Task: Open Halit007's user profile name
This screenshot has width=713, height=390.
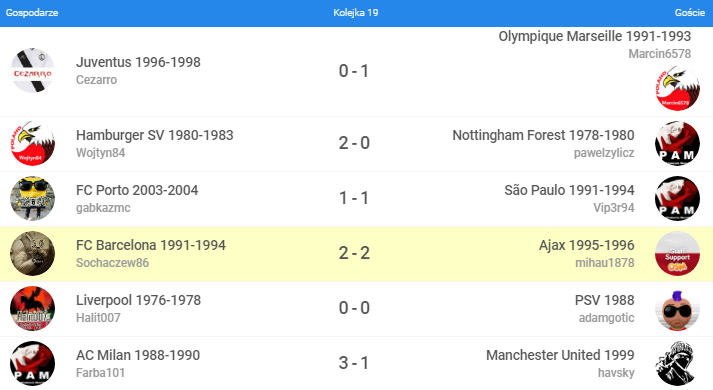Action: [98, 318]
